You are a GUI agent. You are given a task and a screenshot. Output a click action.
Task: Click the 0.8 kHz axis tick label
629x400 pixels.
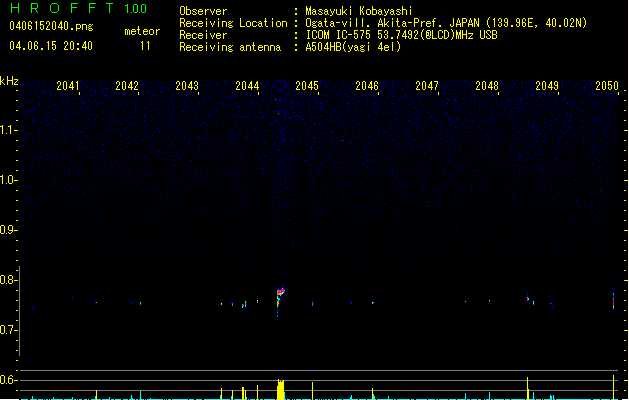[x=8, y=280]
